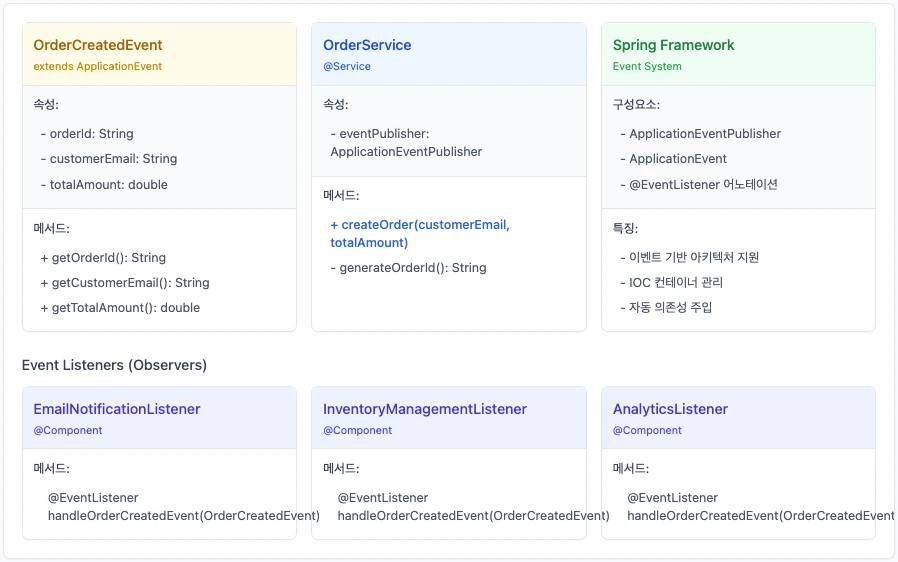
Task: Click '메서드:' label in OrderService card
Action: 341,196
